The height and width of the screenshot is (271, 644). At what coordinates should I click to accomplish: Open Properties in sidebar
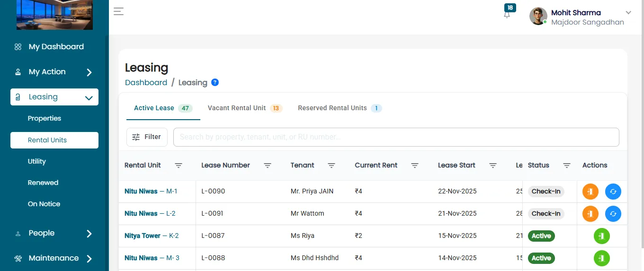(45, 118)
